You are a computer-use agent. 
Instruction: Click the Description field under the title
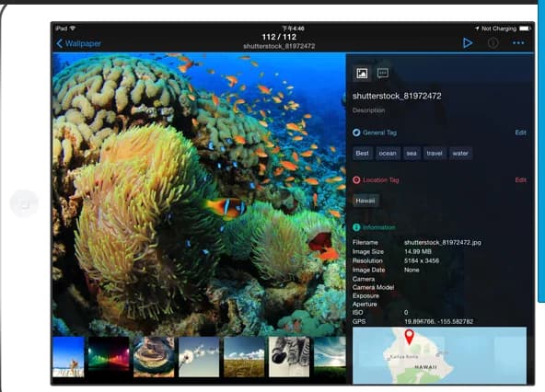[x=369, y=110]
